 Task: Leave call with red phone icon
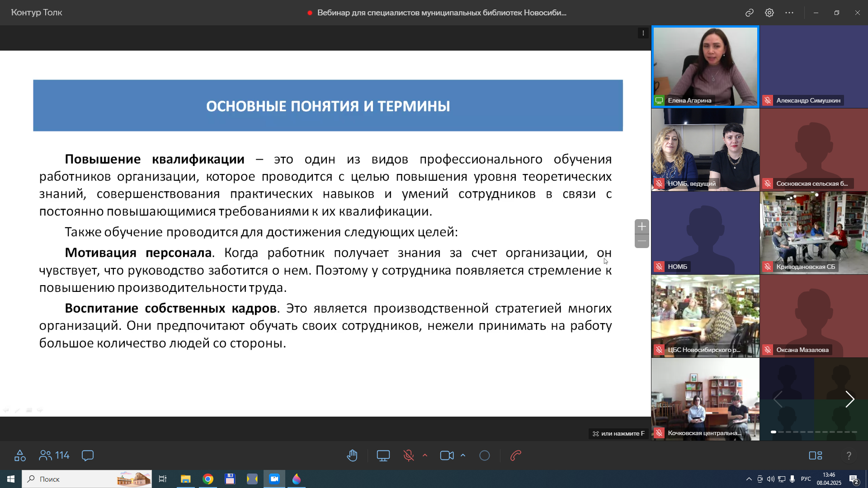516,455
